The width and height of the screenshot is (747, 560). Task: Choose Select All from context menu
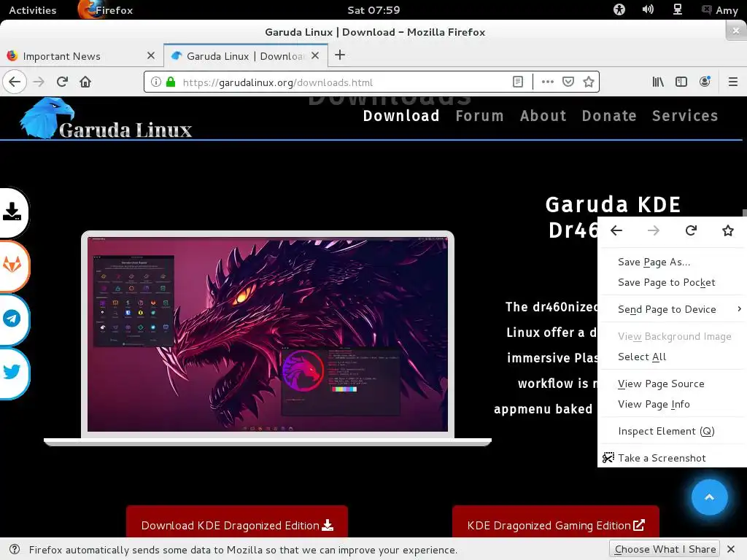[x=672, y=357]
